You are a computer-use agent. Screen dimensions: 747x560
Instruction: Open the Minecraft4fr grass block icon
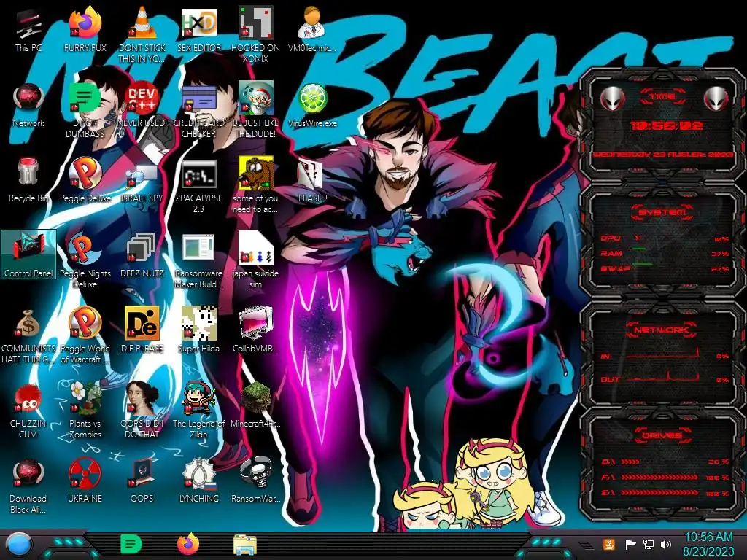coord(255,405)
